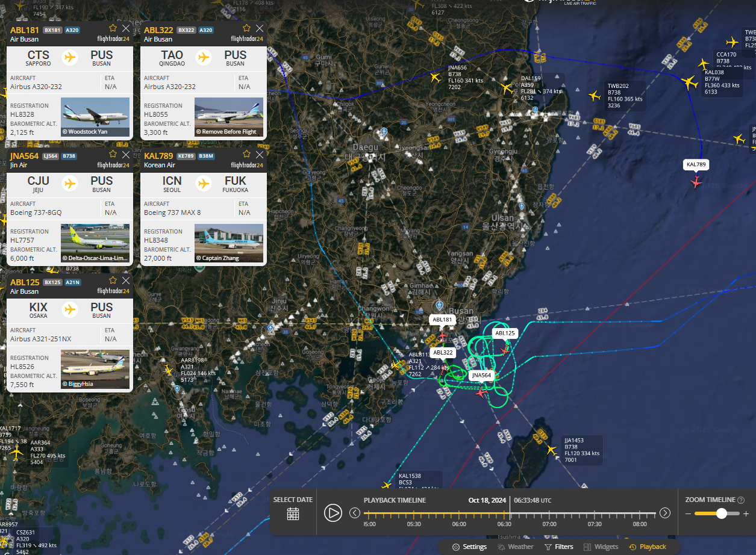756x555 pixels.
Task: Click the B38M aircraft type tag
Action: click(206, 157)
